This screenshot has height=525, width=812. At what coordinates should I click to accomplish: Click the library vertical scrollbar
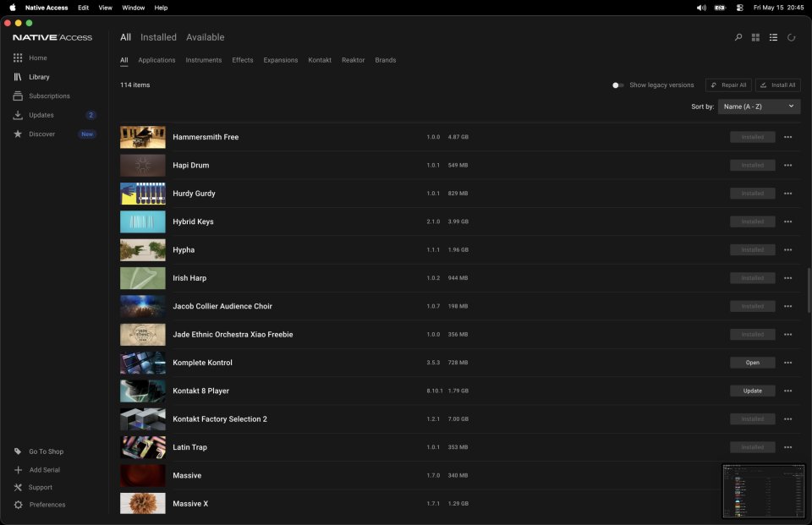click(x=809, y=290)
